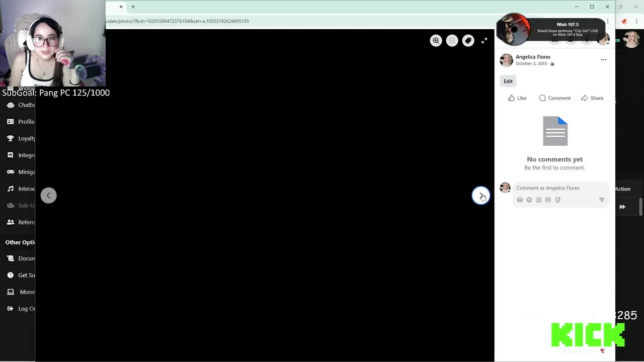Like the photo
644x362 pixels.
pos(517,98)
